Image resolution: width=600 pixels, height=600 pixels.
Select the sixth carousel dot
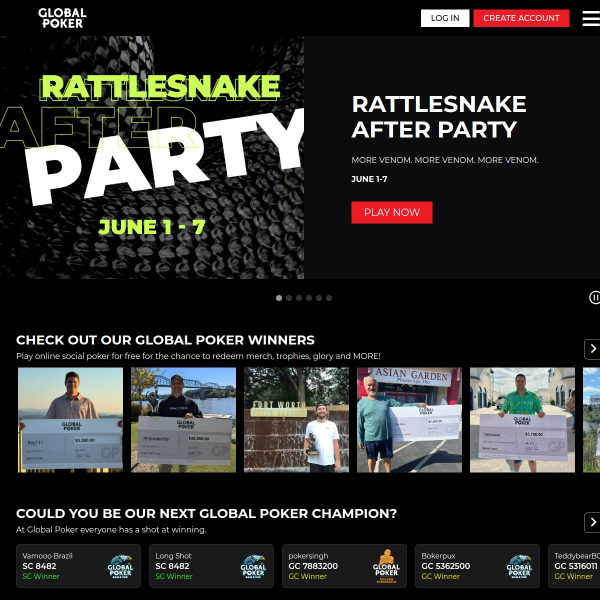click(x=329, y=298)
